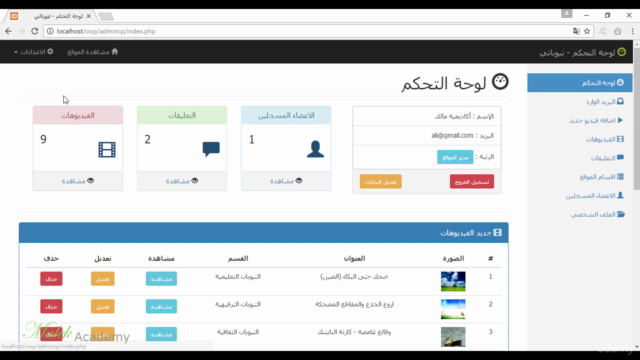Close the لوحة التحكم browser tab
640x360 pixels.
89,16
